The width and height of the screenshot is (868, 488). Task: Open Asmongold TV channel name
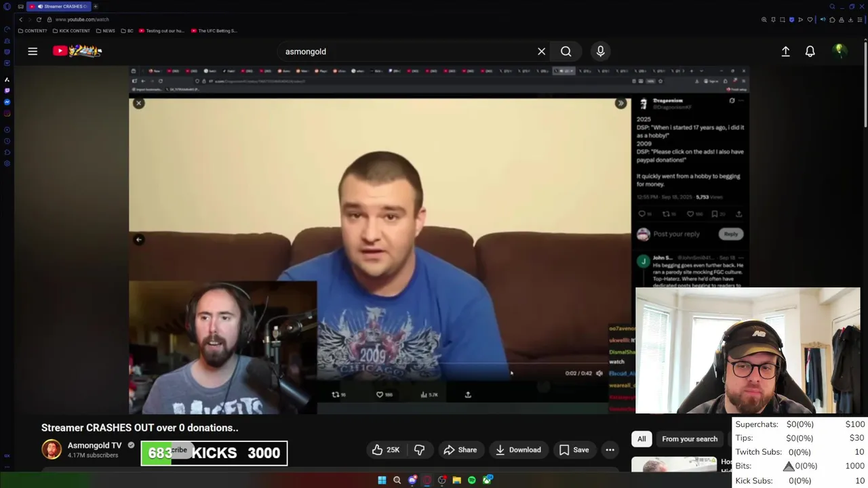94,445
